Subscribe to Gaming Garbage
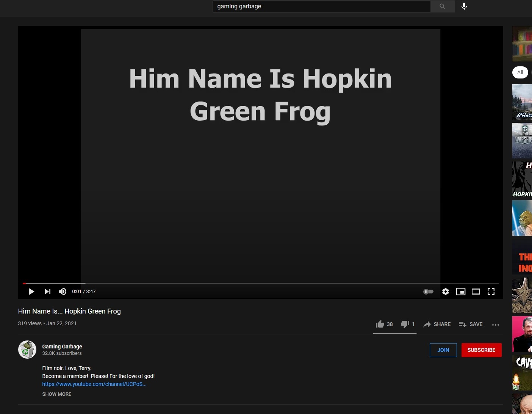532x414 pixels. pos(482,350)
